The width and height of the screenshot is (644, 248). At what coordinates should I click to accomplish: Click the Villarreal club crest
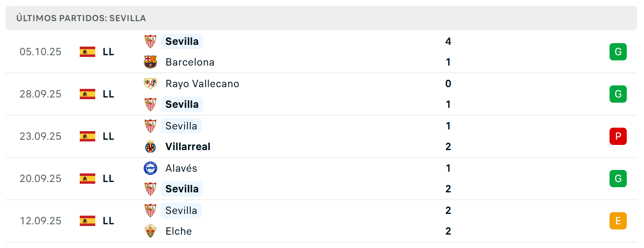[150, 147]
